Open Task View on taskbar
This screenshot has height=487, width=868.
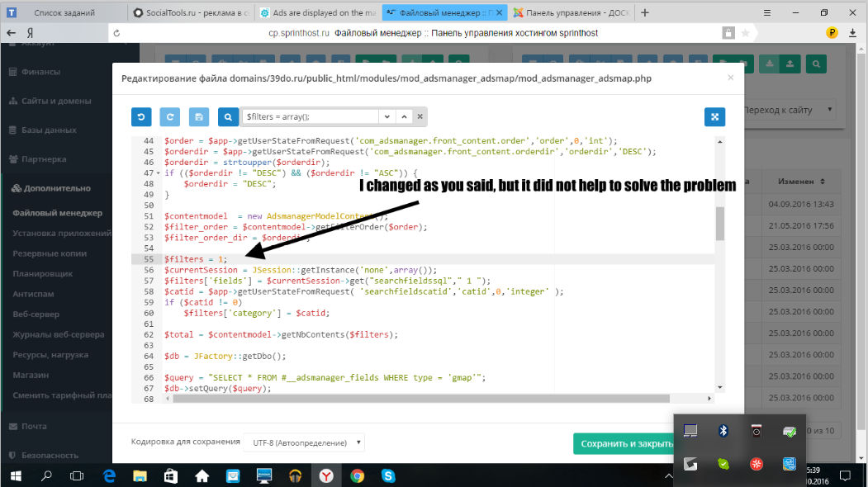(76, 476)
